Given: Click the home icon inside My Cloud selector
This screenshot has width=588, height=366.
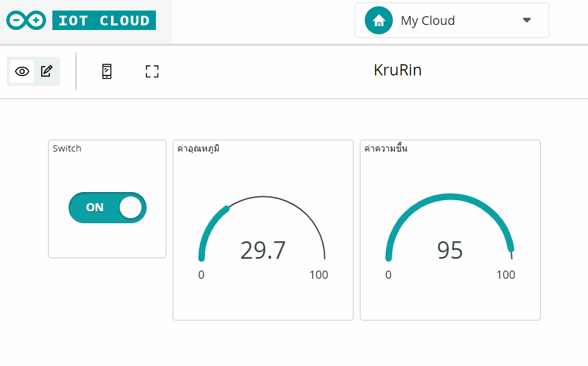Looking at the screenshot, I should coord(378,20).
